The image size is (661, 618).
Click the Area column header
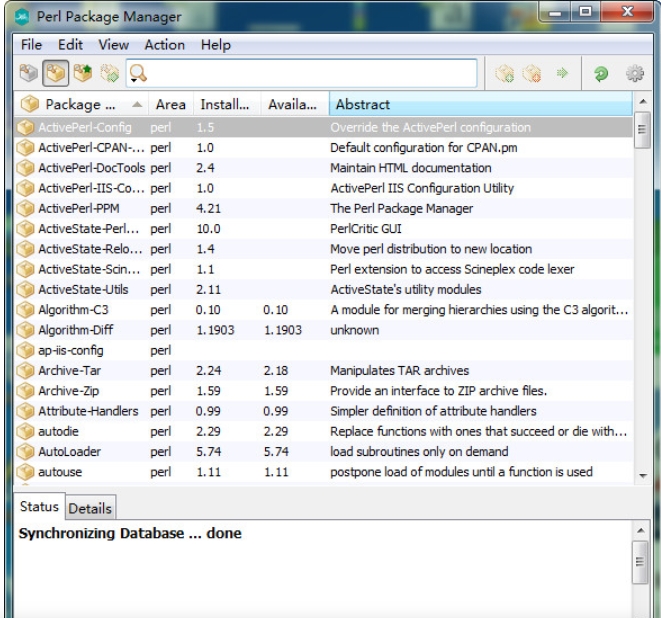tap(170, 104)
